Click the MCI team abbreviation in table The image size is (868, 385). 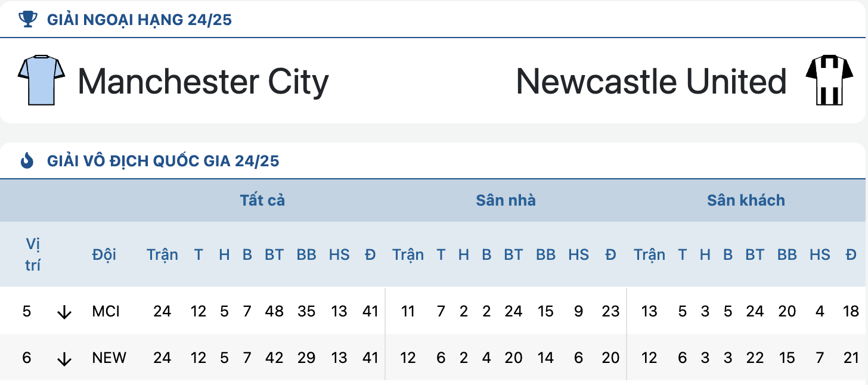click(106, 311)
